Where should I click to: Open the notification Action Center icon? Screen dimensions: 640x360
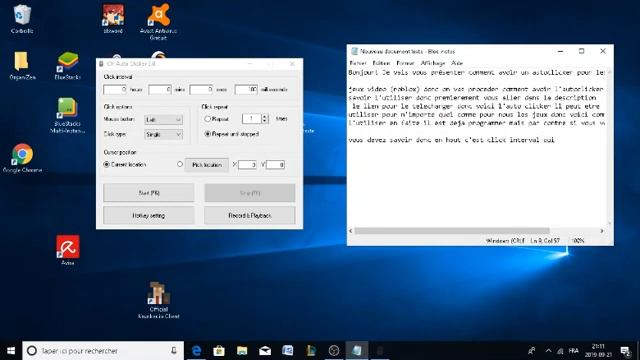(x=625, y=351)
